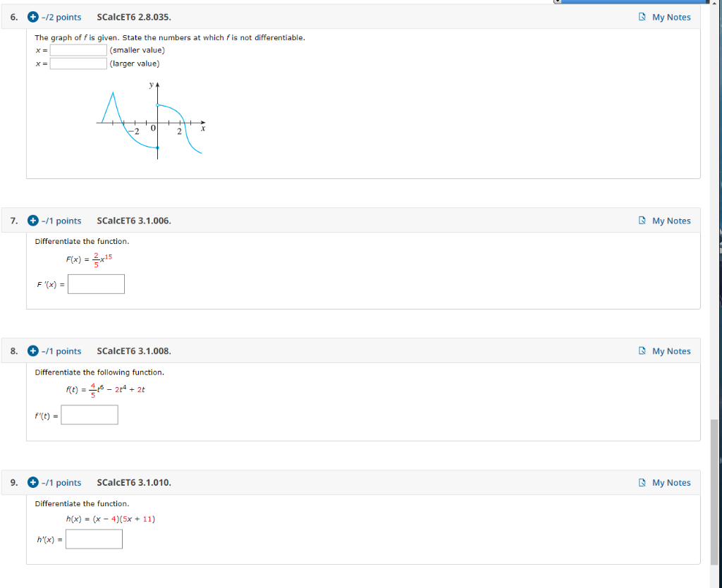Screen dimensions: 722x588
Task: Select the F'(x) answer field in question 7
Action: click(96, 283)
